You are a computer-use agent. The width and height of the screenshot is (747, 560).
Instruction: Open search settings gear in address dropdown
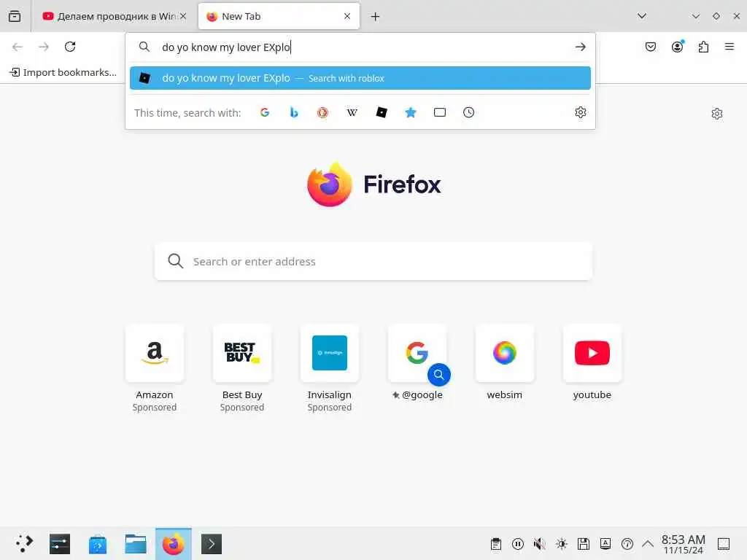click(580, 112)
